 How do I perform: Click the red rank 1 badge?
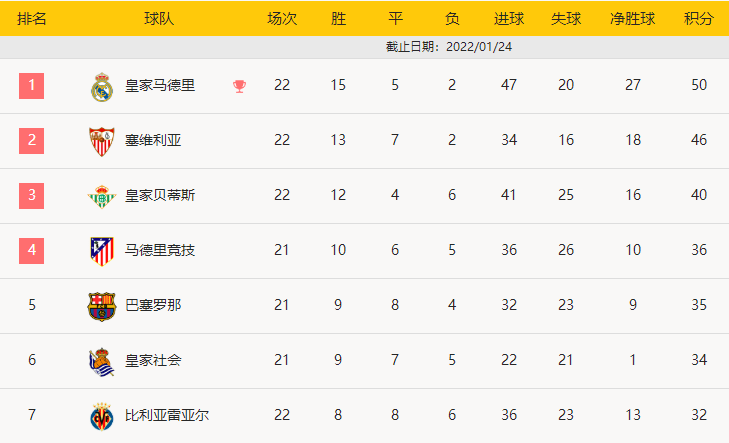pos(32,86)
